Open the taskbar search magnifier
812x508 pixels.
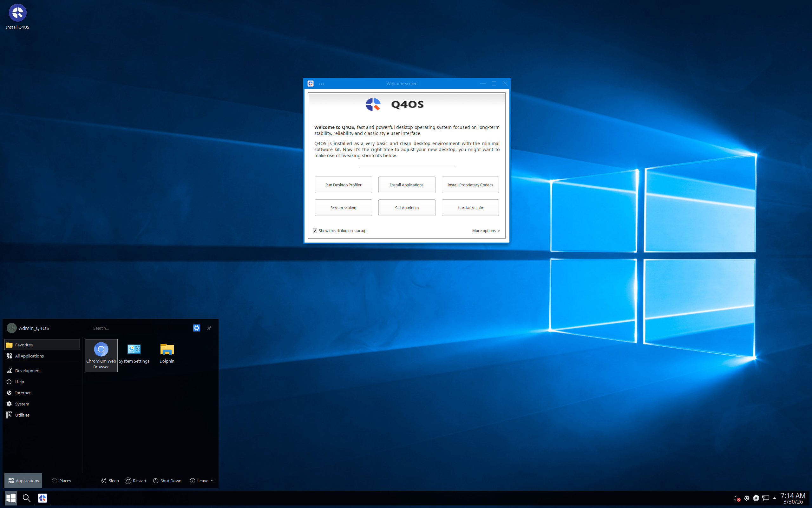coord(27,498)
